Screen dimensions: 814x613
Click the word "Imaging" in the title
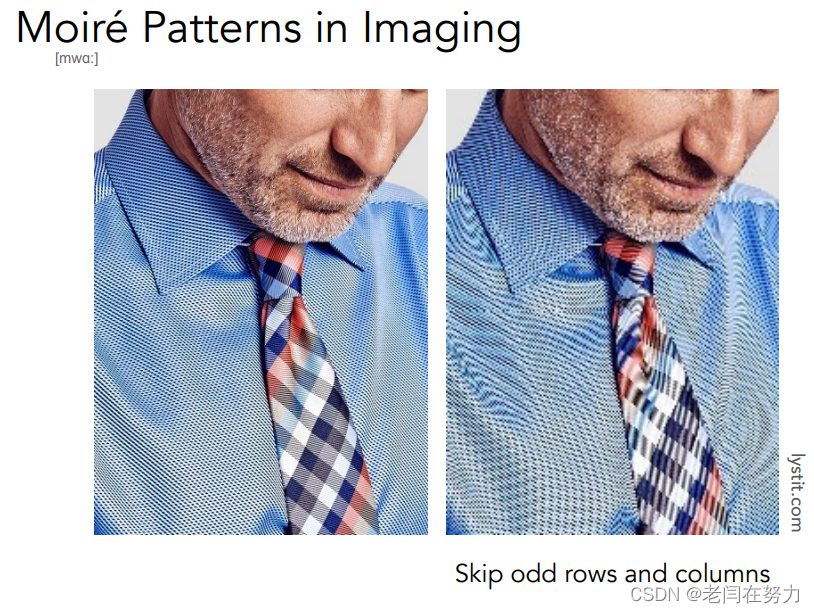point(441,30)
